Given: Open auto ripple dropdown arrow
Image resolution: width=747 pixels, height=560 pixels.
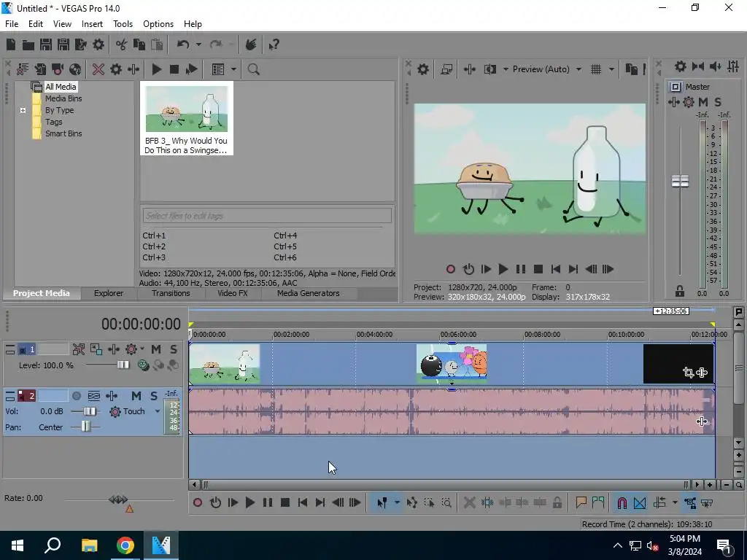Looking at the screenshot, I should tap(675, 503).
